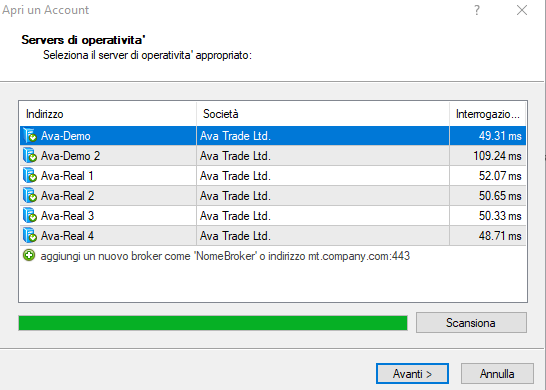The height and width of the screenshot is (390, 546).
Task: Click the Ava-Demo 2 server icon
Action: [x=30, y=155]
